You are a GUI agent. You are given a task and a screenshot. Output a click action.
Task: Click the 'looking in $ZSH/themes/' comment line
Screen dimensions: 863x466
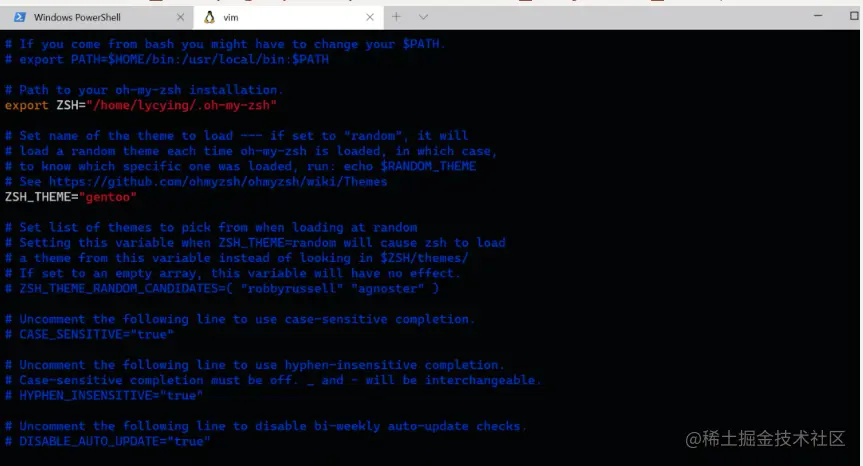pos(237,258)
